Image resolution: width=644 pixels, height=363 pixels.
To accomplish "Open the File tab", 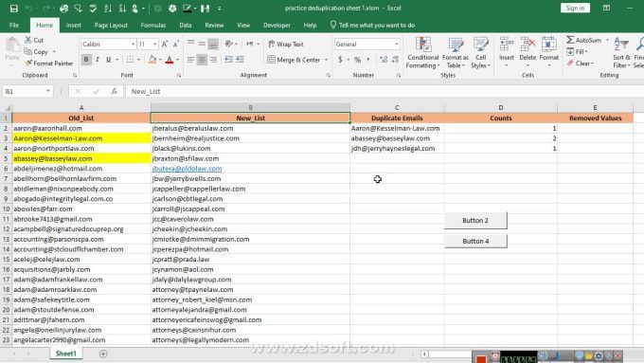I will 14,25.
